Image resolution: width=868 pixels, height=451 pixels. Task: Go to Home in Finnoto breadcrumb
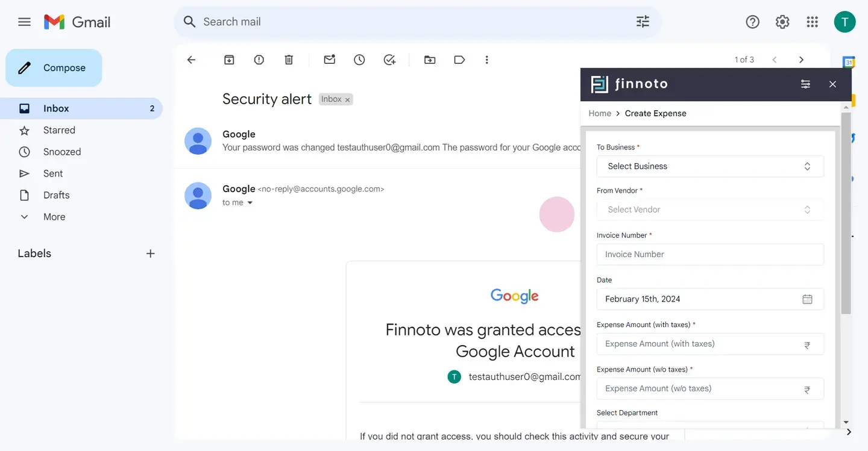[600, 113]
